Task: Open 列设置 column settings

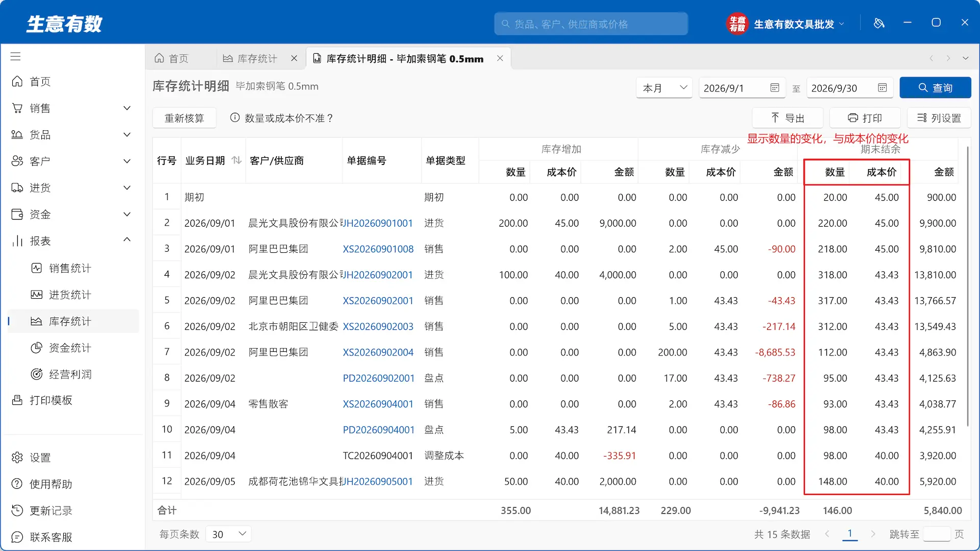Action: point(939,118)
